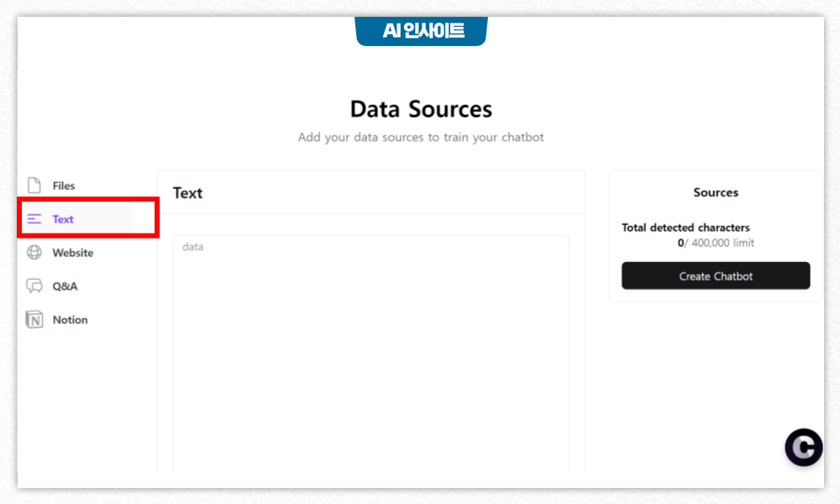840x504 pixels.
Task: Click the AI 인사이트 banner
Action: [x=421, y=31]
